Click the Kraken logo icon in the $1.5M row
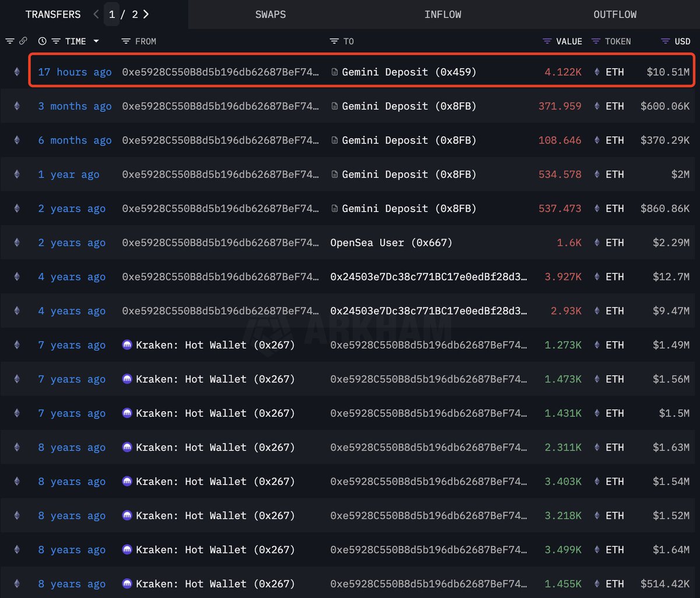The image size is (700, 598). pos(127,413)
